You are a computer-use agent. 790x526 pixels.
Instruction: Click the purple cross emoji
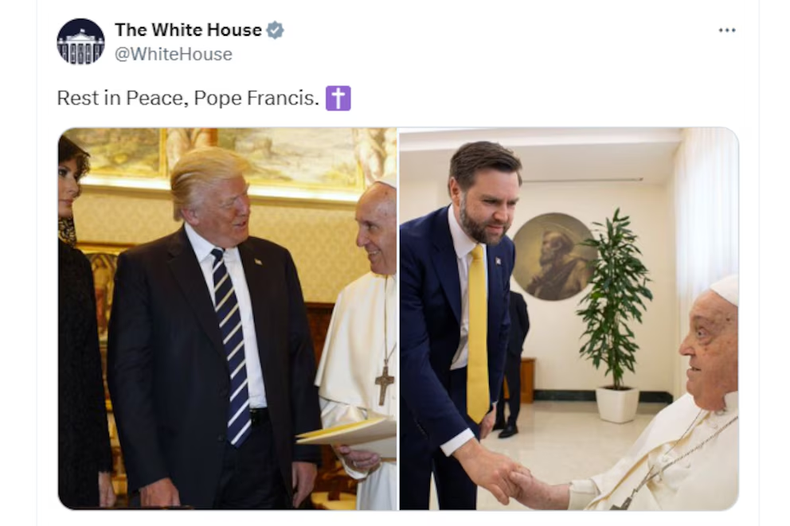click(x=338, y=98)
